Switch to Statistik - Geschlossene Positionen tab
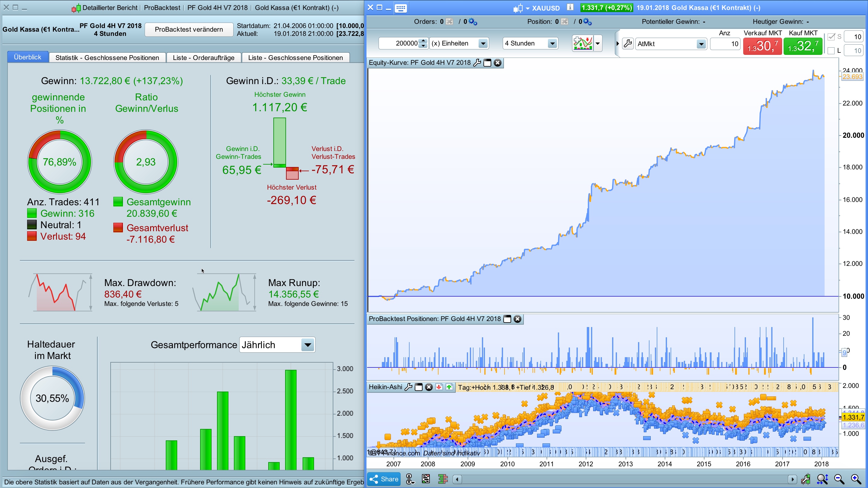This screenshot has width=868, height=488. (x=107, y=58)
